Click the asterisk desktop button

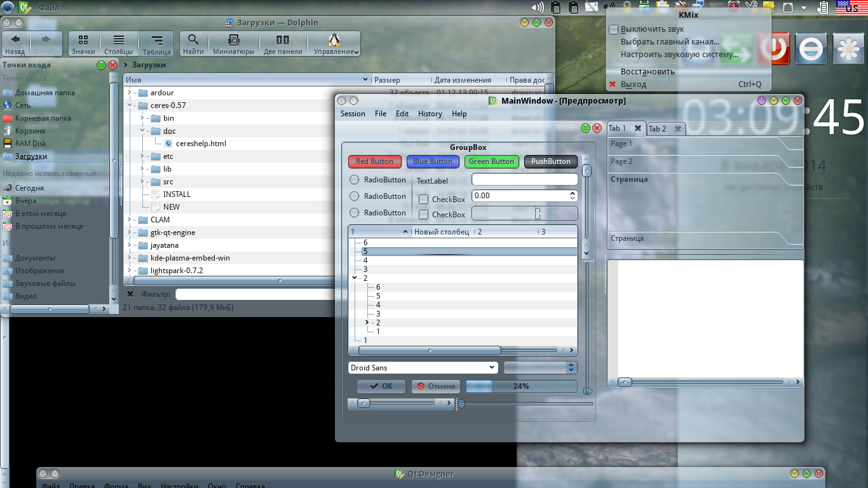[x=850, y=49]
